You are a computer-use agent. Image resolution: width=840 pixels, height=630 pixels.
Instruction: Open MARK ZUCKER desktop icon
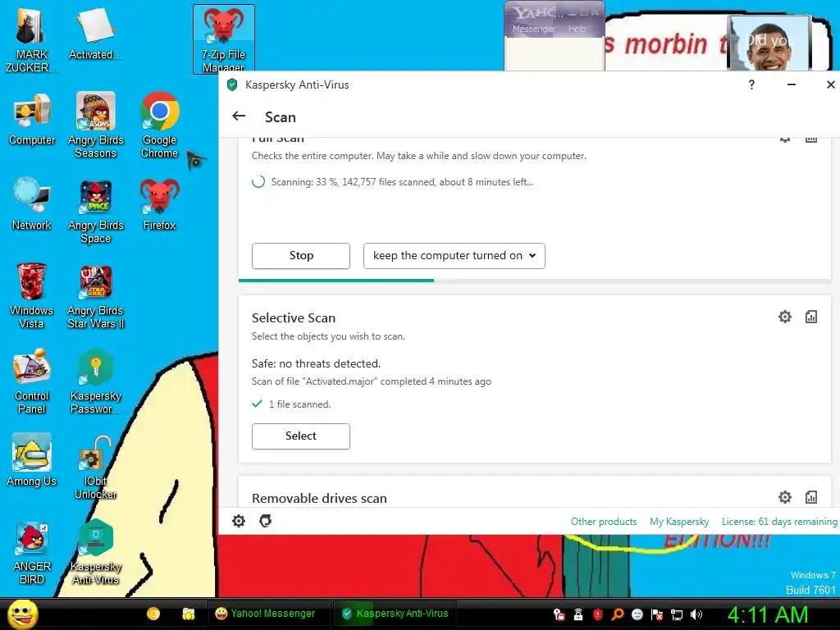tap(32, 40)
